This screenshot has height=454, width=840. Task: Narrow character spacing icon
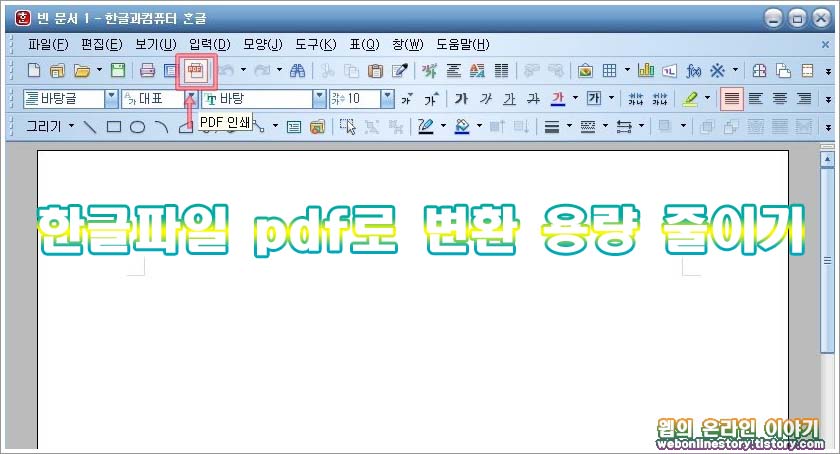(635, 99)
